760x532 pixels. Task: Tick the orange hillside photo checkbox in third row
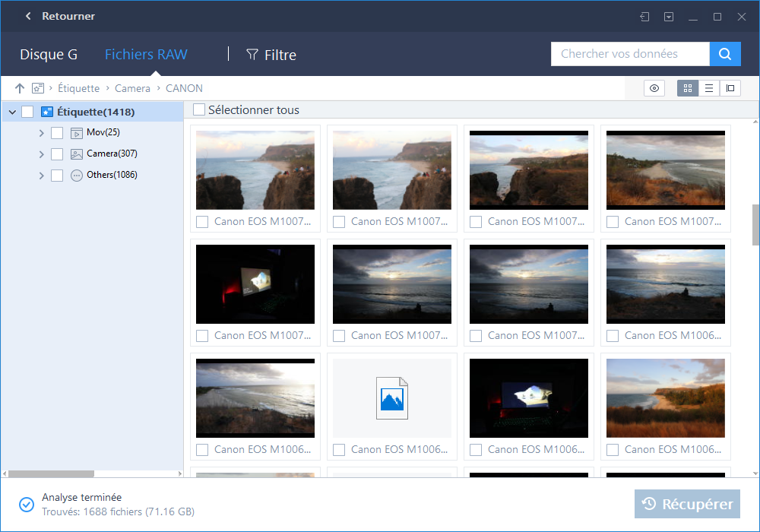(x=613, y=450)
